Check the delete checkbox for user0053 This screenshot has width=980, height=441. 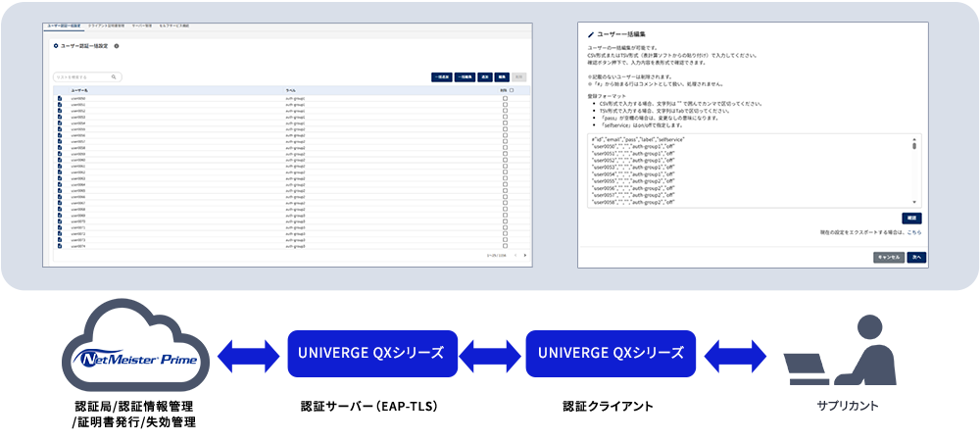505,117
